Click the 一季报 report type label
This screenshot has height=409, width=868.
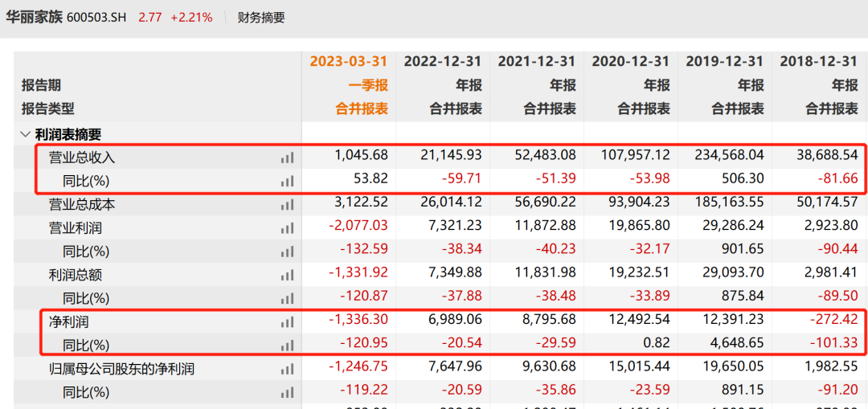368,85
